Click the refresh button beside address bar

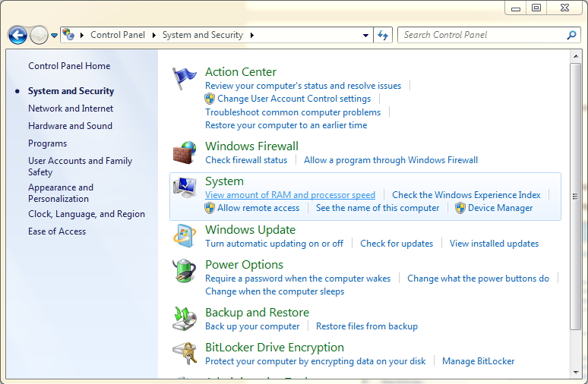pos(383,35)
